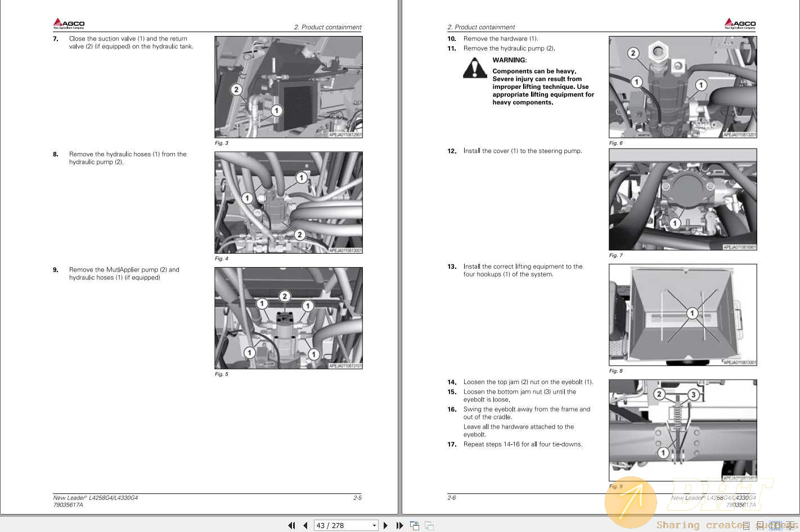800x532 pixels.
Task: Switch to continuous page layout icon
Action: pyautogui.click(x=761, y=525)
